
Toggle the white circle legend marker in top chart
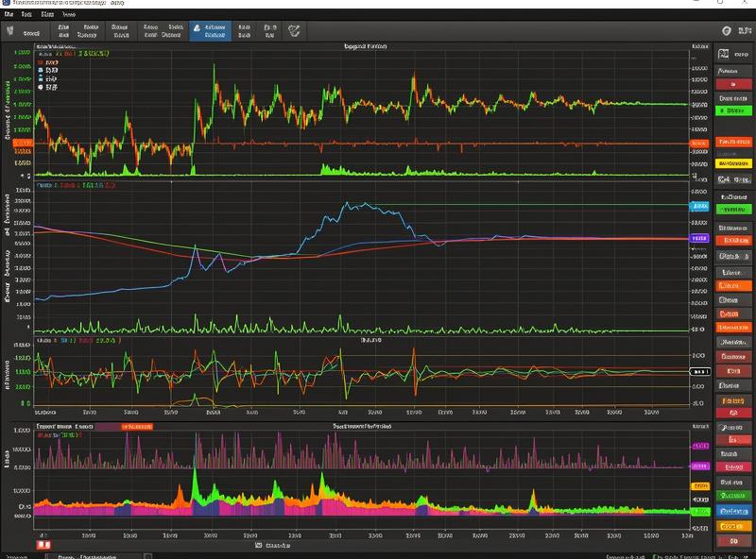(41, 87)
